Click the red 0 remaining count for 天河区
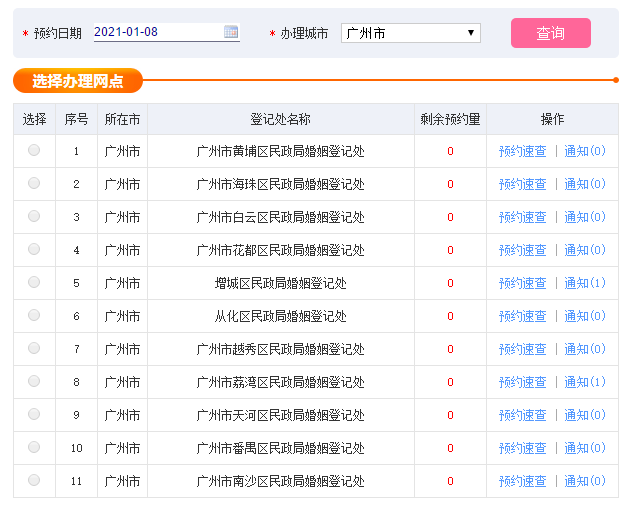The image size is (634, 505). [450, 415]
